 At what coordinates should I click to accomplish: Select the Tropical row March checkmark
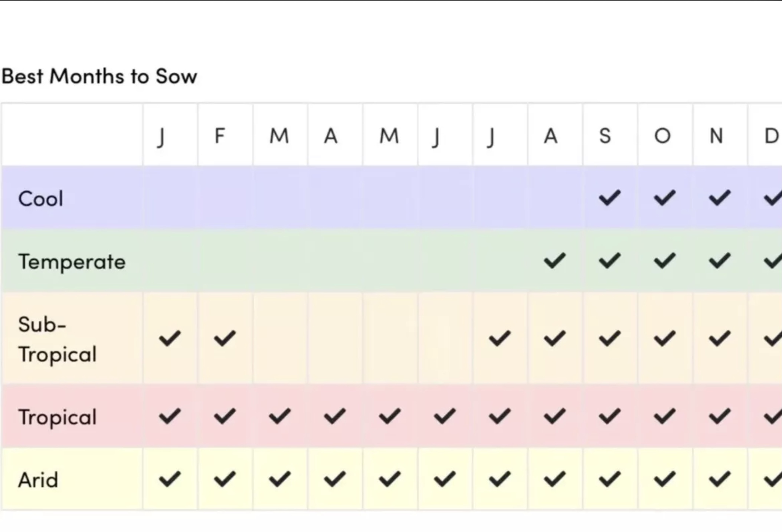pos(279,416)
